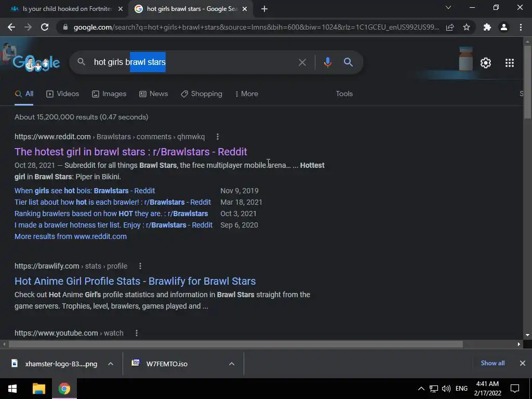Screen dimensions: 532x399
Task: Open 'Ranking brawlers based on how HOT' link
Action: [111, 214]
